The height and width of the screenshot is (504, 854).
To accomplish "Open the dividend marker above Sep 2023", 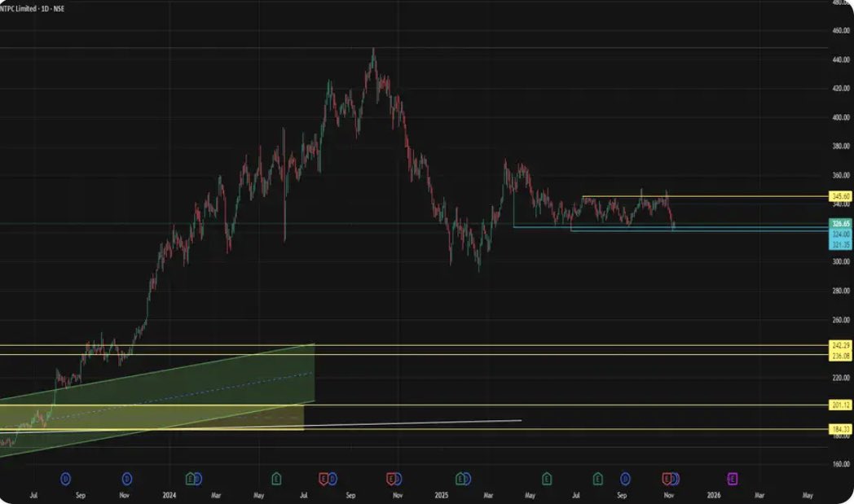I will point(65,479).
